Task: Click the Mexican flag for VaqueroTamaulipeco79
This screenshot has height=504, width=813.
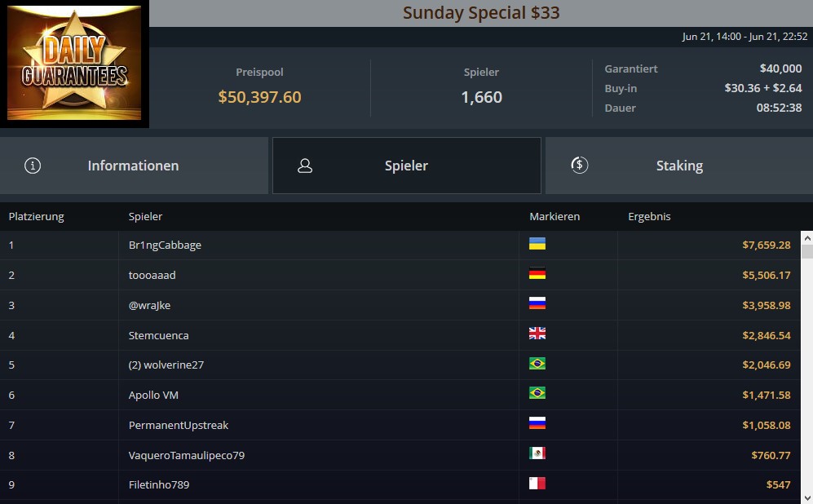Action: click(537, 453)
